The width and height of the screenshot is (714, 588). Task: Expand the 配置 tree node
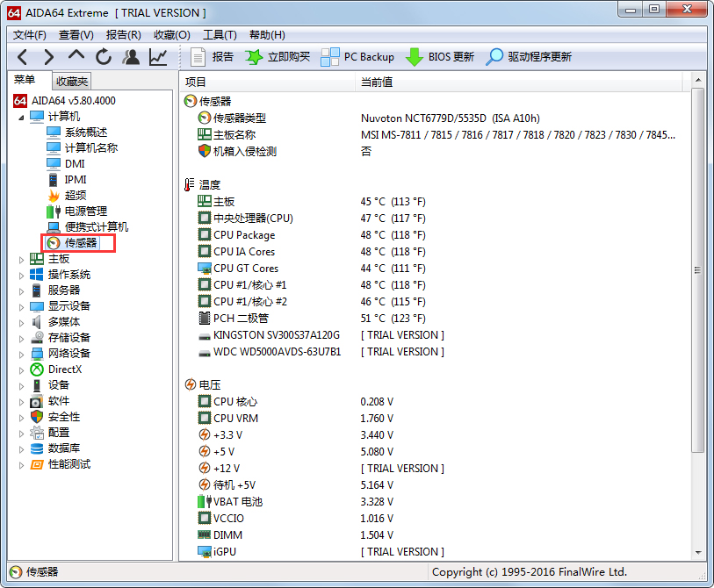click(x=21, y=434)
